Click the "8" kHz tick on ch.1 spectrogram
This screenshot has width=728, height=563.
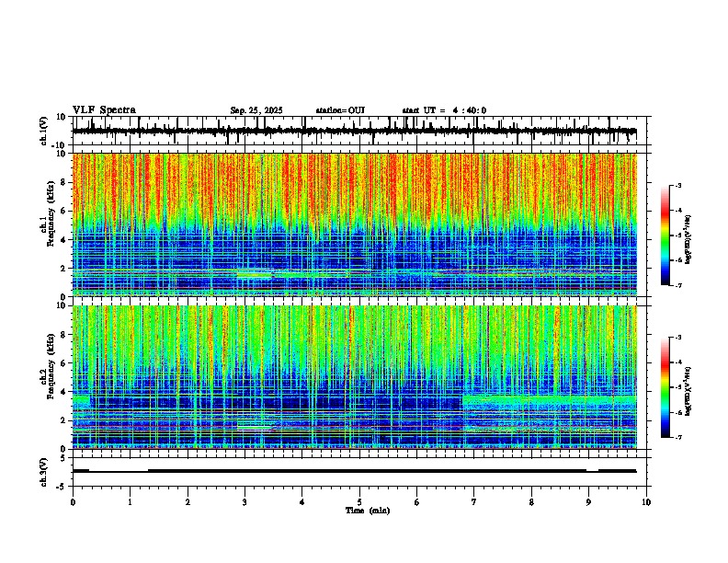click(x=64, y=182)
